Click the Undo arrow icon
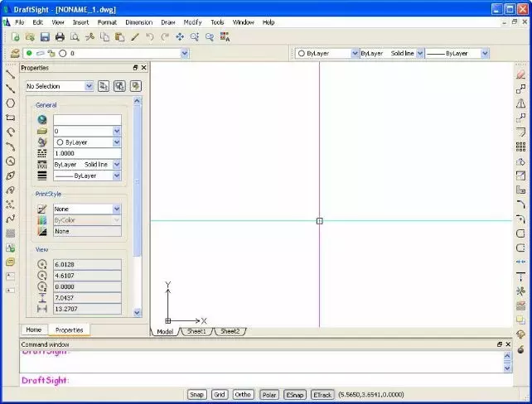Image resolution: width=532 pixels, height=404 pixels. (x=150, y=36)
